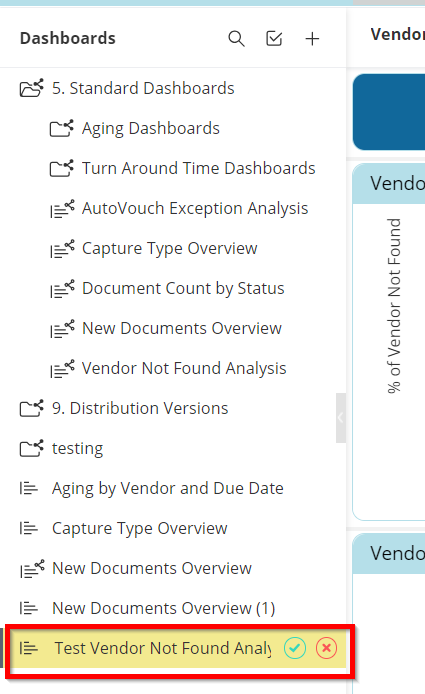This screenshot has width=425, height=694.
Task: Expand Turn Around Time Dashboards folder
Action: click(62, 168)
